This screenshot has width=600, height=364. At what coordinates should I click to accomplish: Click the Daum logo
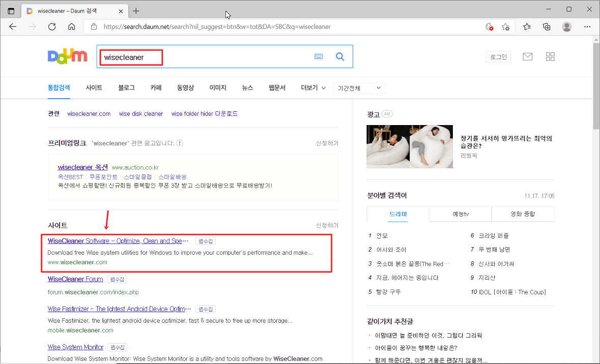[67, 56]
